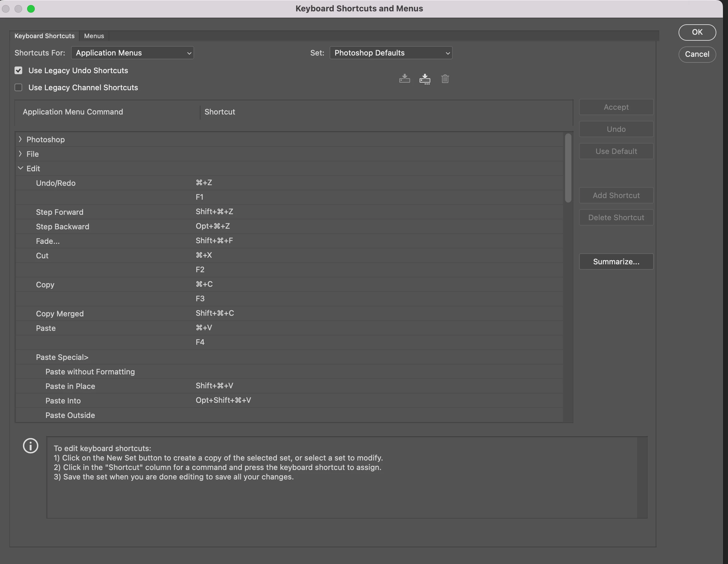Click the green zoom window button
The width and height of the screenshot is (728, 564).
(x=31, y=9)
